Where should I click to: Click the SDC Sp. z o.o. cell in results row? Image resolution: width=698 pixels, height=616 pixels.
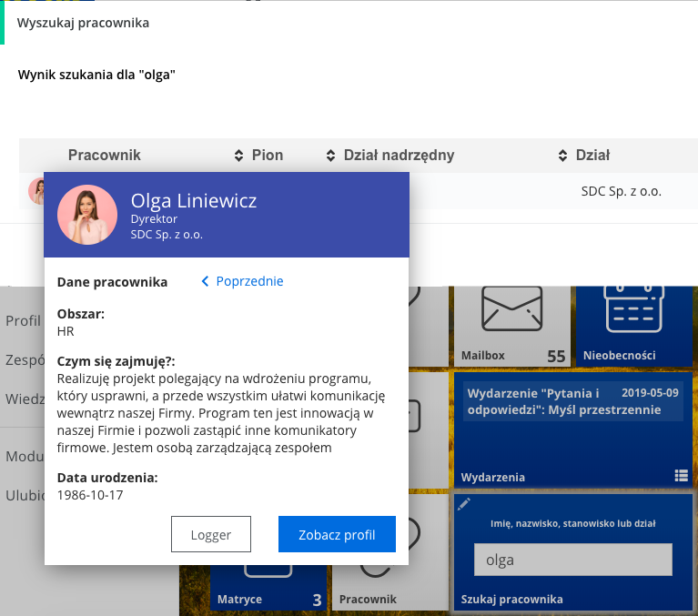(621, 191)
